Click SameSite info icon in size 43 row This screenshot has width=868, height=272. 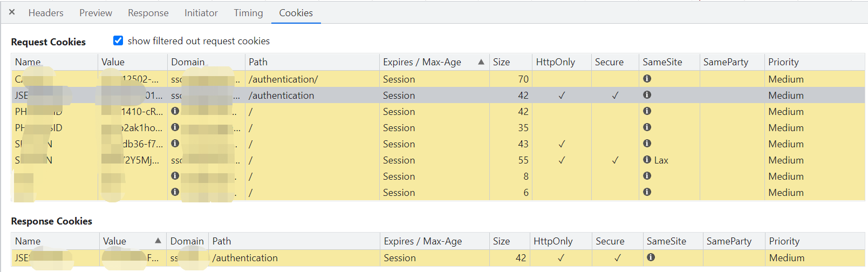647,144
